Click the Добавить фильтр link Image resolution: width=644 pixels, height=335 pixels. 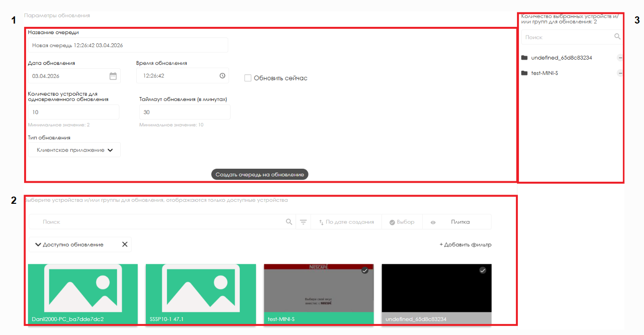(465, 245)
